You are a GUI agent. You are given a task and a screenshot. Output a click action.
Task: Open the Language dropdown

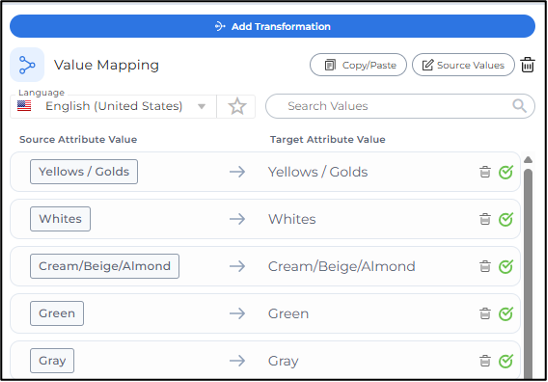pos(113,106)
